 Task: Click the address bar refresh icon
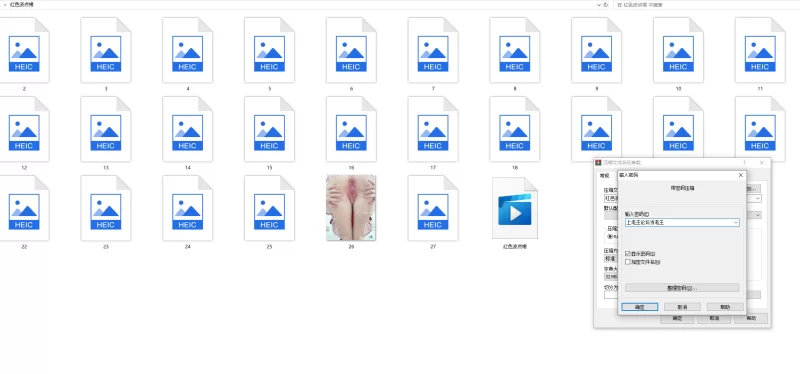click(606, 5)
